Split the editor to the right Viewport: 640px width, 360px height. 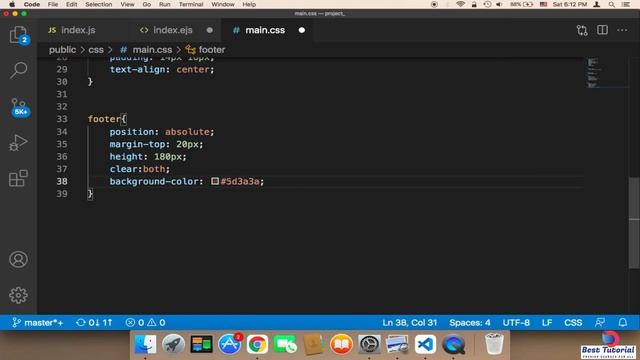602,30
